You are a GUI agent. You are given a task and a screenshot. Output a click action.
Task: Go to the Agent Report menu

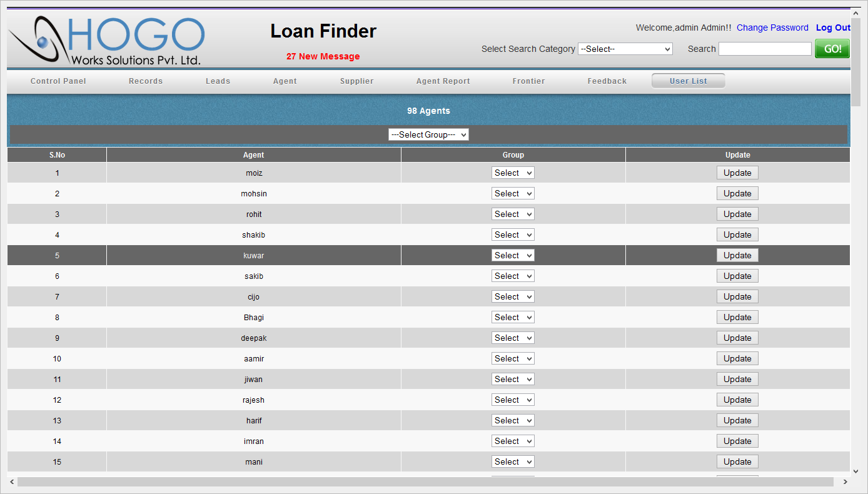tap(443, 81)
